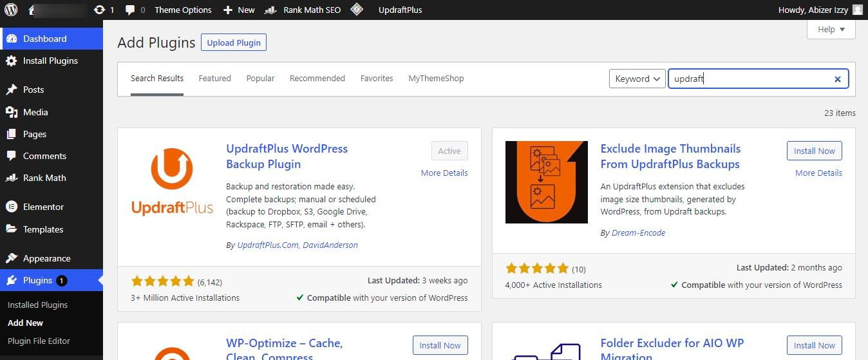
Task: Click the Appearance paintbrush icon
Action: [x=12, y=258]
